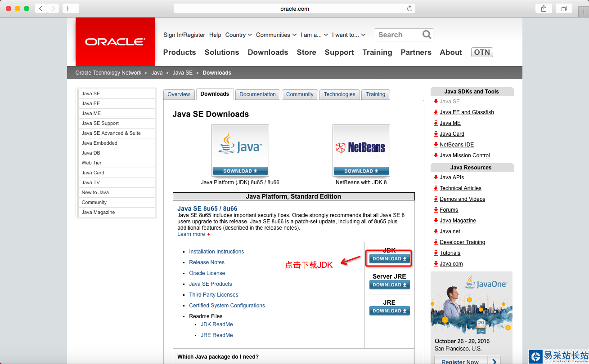Open the Downloads main menu
Screen dimensions: 589x364
[268, 52]
